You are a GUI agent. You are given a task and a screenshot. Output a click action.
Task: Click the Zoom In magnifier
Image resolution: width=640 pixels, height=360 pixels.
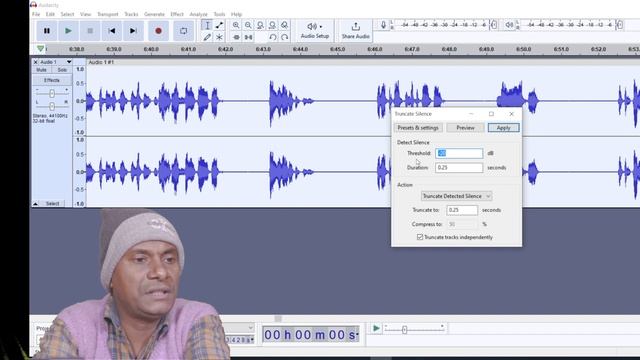coord(236,25)
